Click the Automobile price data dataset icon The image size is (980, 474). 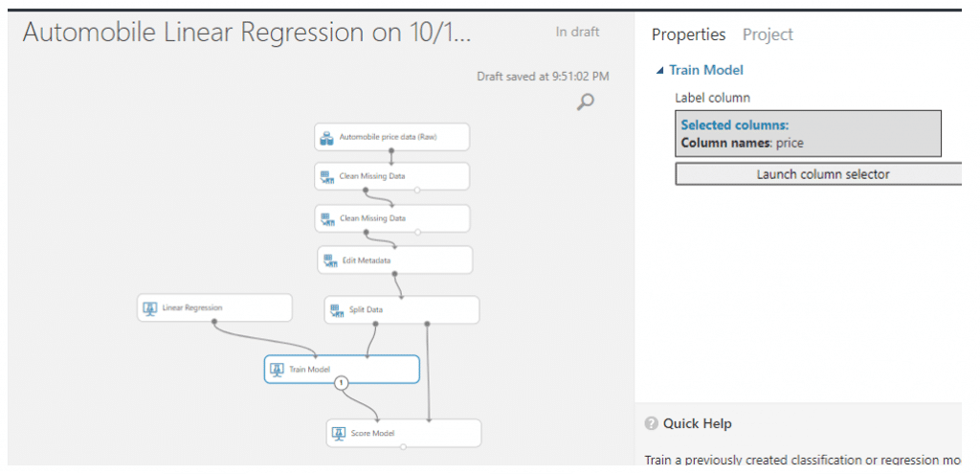click(x=326, y=138)
